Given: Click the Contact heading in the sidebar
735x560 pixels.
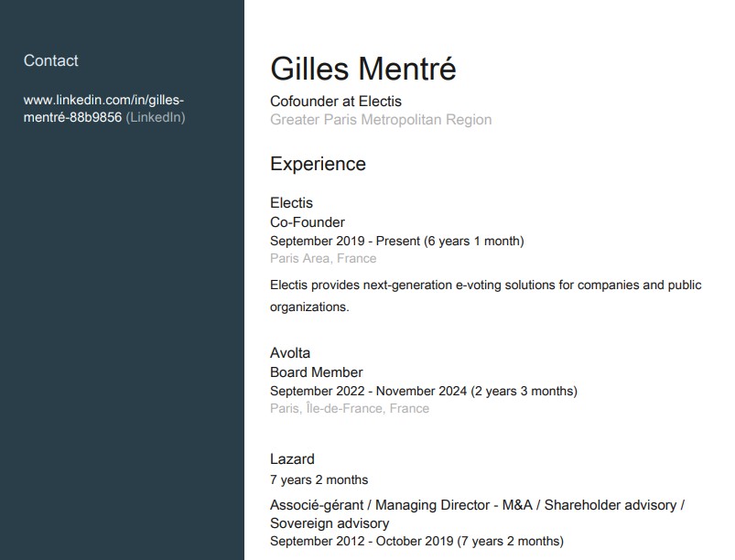Looking at the screenshot, I should [51, 61].
